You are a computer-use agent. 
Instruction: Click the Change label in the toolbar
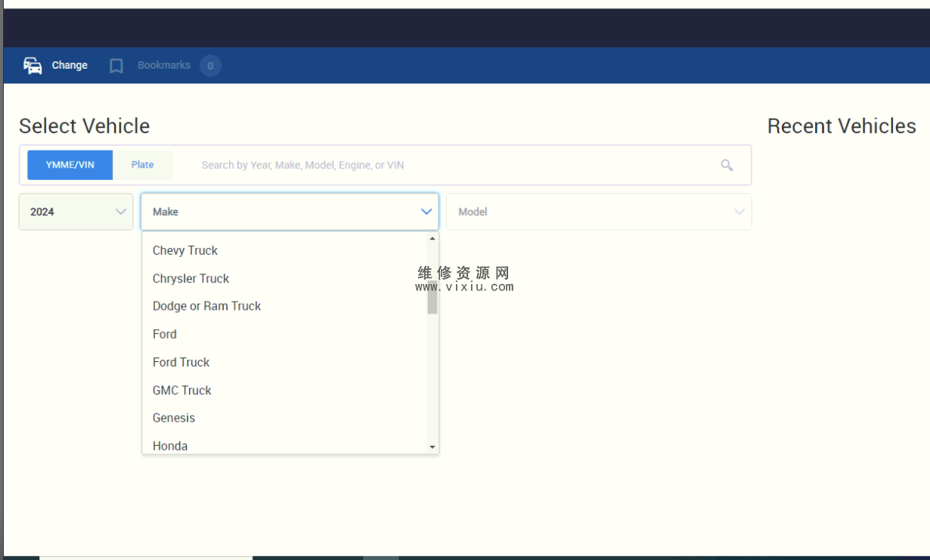(x=70, y=65)
